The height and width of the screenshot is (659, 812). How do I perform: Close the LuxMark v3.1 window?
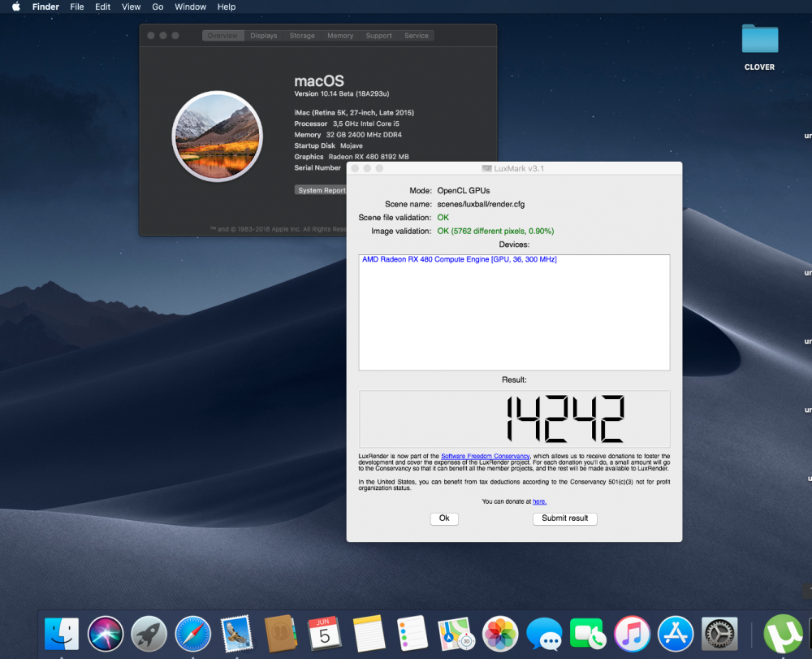[x=355, y=168]
